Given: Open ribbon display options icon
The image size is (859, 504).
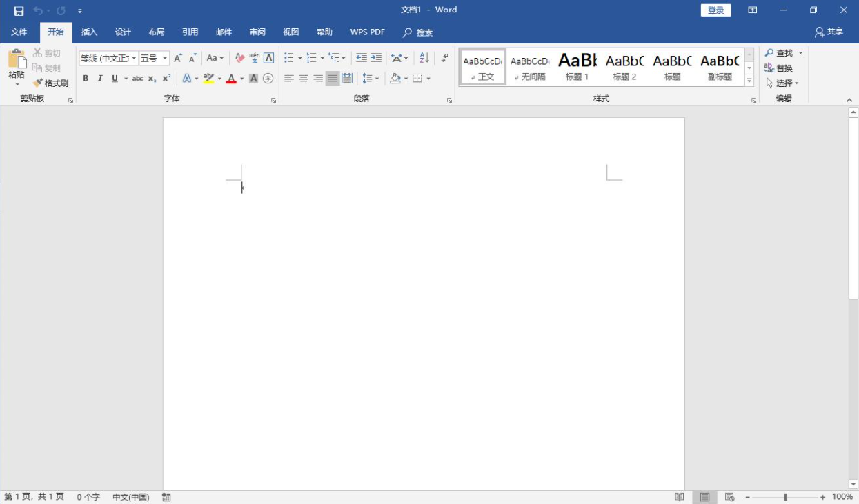Looking at the screenshot, I should click(753, 10).
